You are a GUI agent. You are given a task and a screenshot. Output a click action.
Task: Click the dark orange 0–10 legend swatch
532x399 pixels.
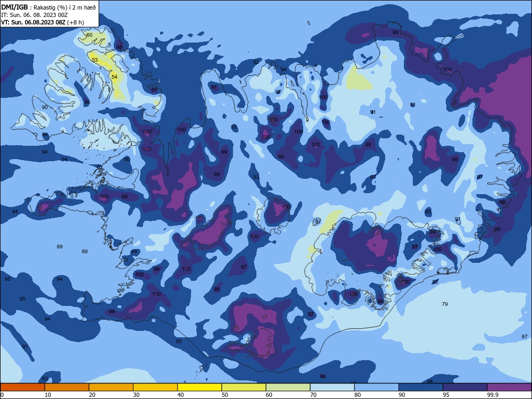point(22,387)
